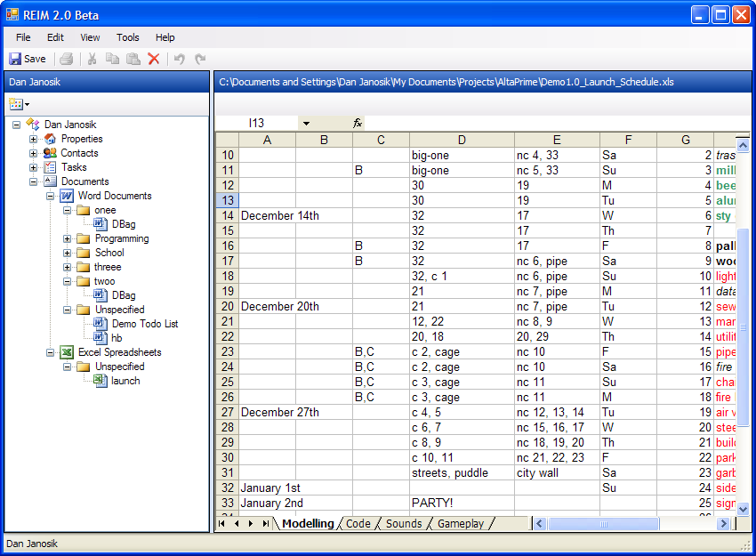Click the Demo Todo List document icon
Viewport: 756px width, 556px height.
pyautogui.click(x=101, y=324)
